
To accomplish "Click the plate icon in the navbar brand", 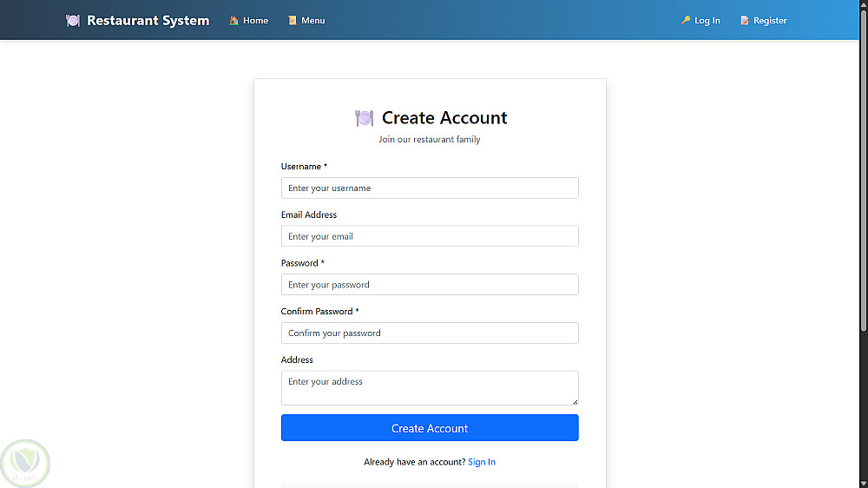I will click(x=73, y=21).
